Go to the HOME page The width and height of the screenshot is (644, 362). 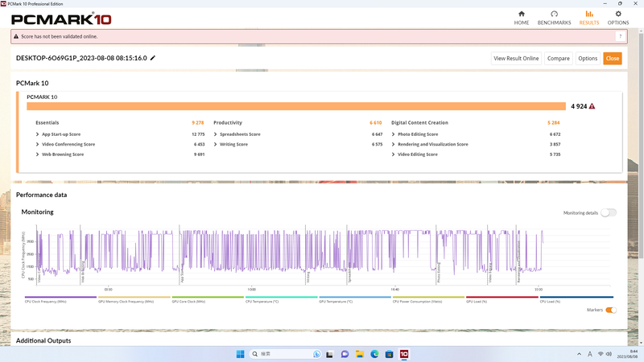(x=521, y=18)
